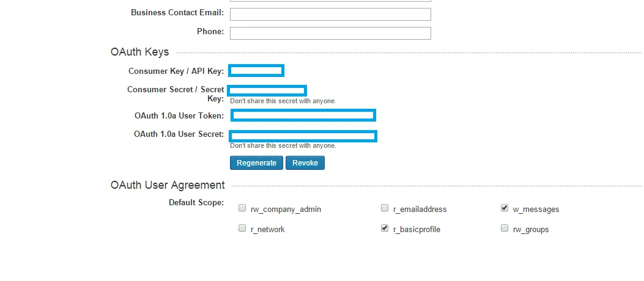The height and width of the screenshot is (281, 644).
Task: Tick the r_network scope checkbox
Action: tap(242, 228)
